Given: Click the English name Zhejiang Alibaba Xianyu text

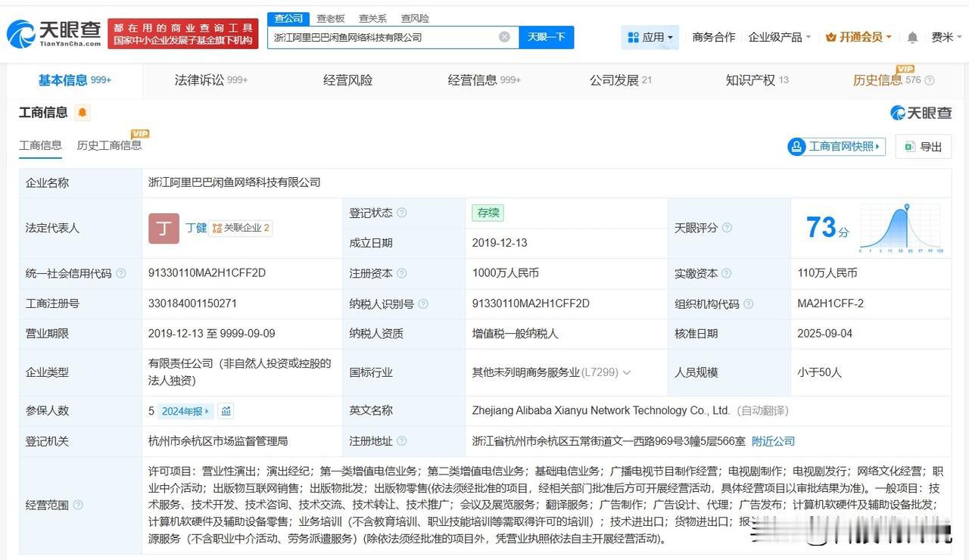Looking at the screenshot, I should [601, 411].
